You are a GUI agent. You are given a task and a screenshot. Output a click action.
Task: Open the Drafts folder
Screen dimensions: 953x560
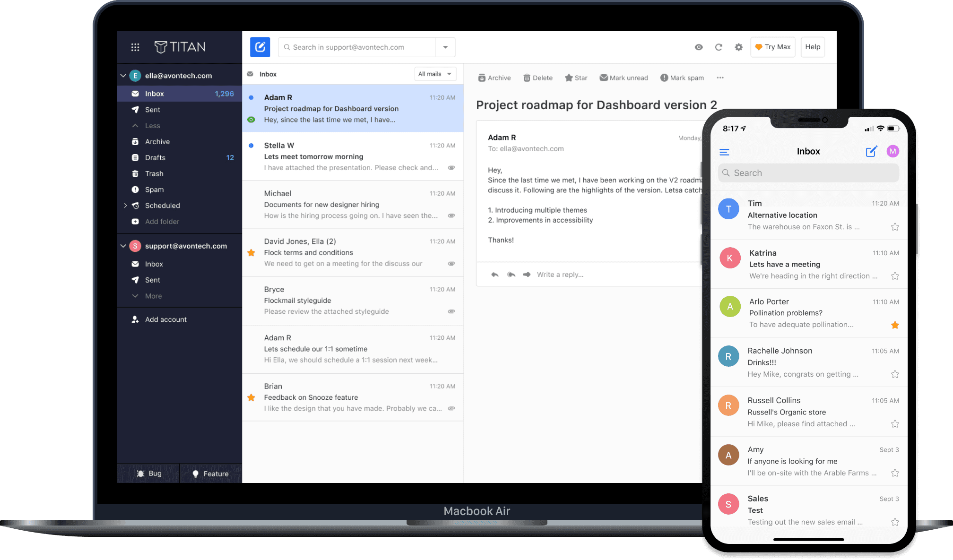click(x=155, y=157)
